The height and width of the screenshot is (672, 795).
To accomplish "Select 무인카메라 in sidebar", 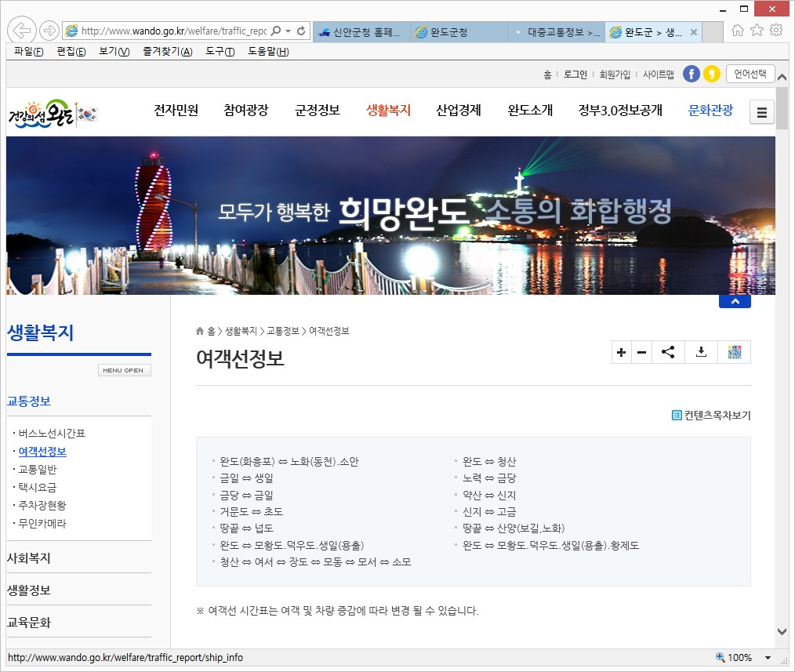I will click(x=42, y=523).
